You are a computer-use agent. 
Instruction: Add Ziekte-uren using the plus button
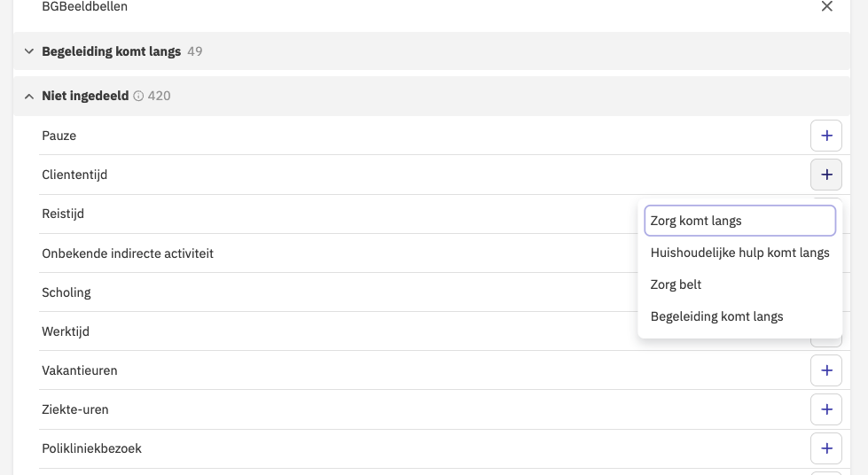click(826, 409)
